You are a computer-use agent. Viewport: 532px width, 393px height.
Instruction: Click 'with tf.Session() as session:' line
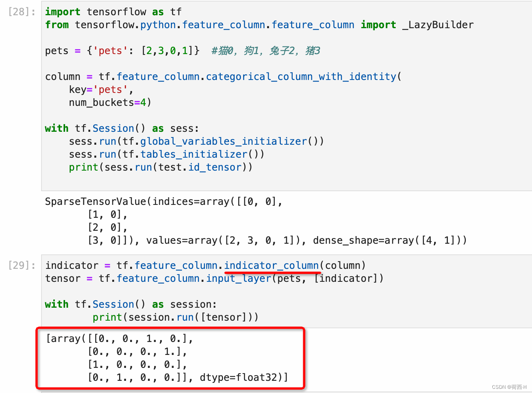click(131, 304)
